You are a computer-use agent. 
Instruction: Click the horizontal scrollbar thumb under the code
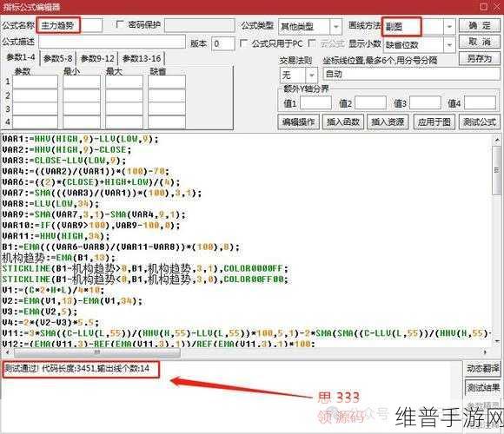click(x=97, y=352)
